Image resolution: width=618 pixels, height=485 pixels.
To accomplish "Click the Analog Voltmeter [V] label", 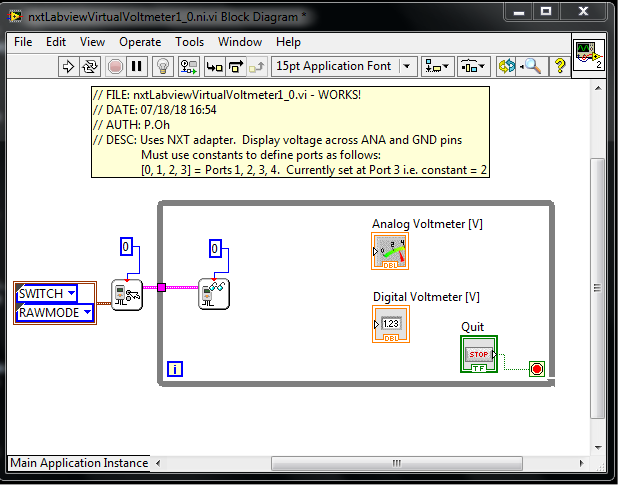I will click(427, 224).
